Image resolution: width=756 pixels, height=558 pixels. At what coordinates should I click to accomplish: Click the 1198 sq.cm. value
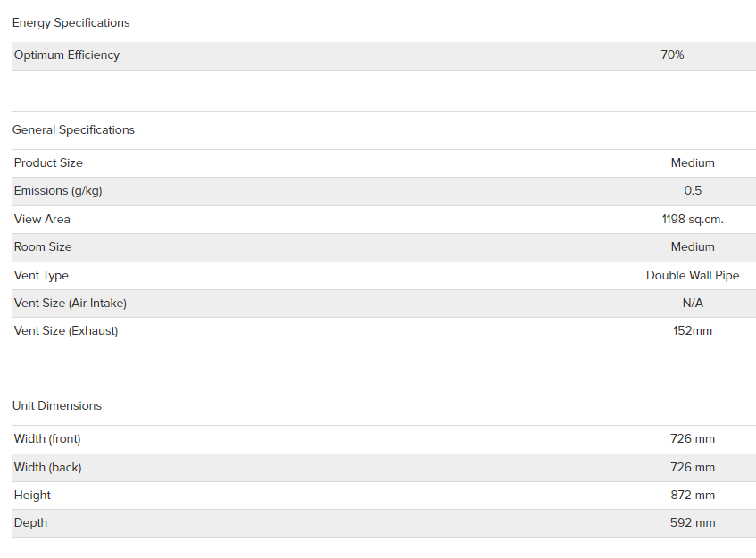click(693, 220)
